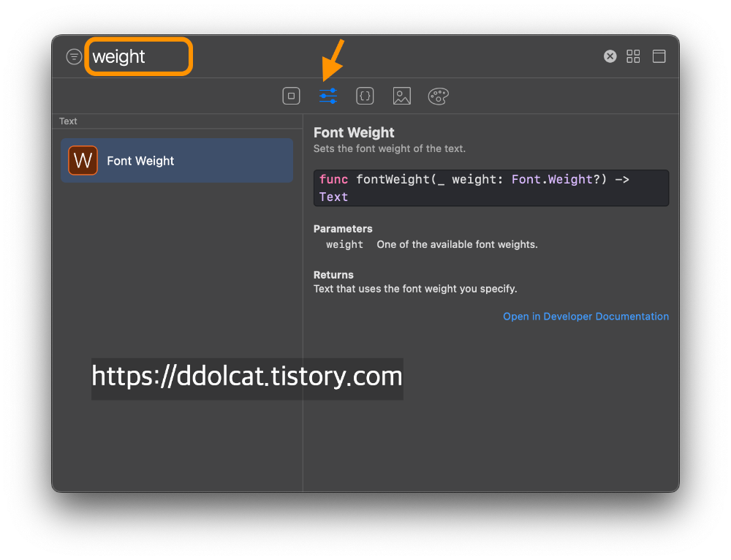Click the weight parameter name in details
This screenshot has width=731, height=560.
[x=344, y=245]
